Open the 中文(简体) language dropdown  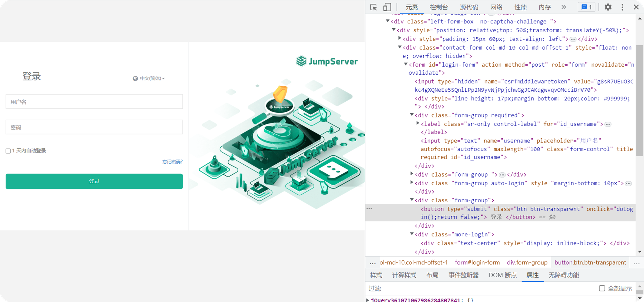tap(152, 78)
